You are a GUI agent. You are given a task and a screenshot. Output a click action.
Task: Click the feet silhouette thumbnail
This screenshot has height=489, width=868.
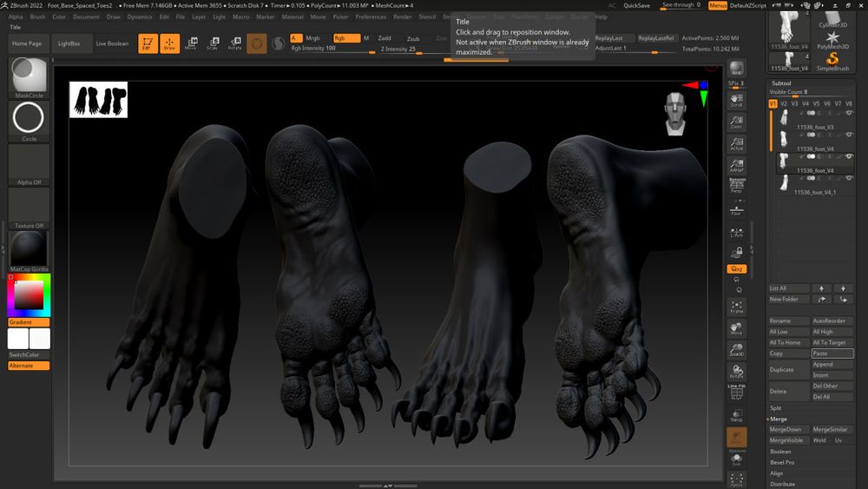pyautogui.click(x=99, y=100)
